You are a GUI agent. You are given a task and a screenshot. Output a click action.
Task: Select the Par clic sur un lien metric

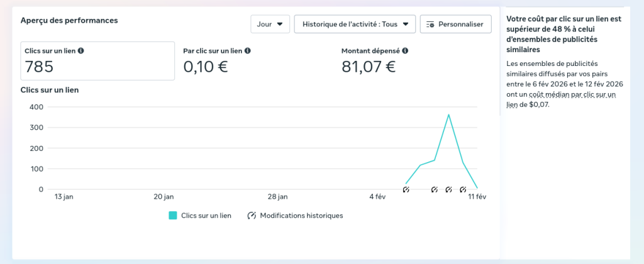tap(217, 61)
